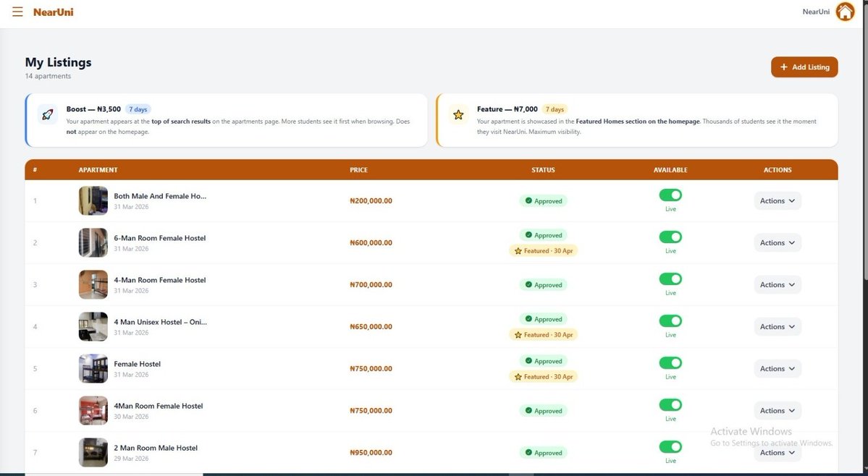Toggle availability for 2 Man Room Male Hostel

coord(670,446)
